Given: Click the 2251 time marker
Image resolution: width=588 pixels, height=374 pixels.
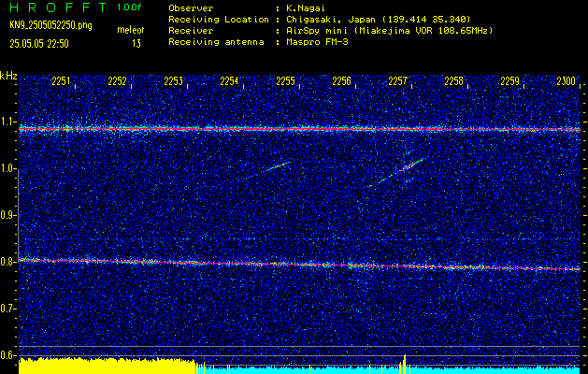Looking at the screenshot, I should pyautogui.click(x=61, y=81).
